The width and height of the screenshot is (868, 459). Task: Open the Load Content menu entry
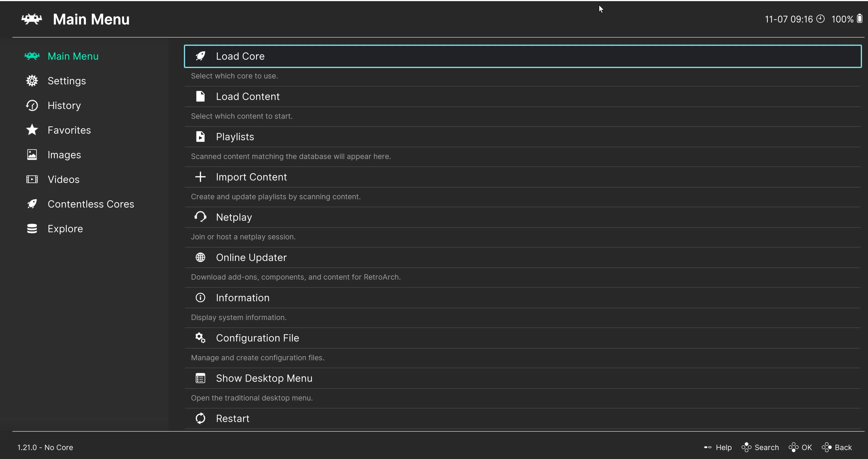coord(248,97)
